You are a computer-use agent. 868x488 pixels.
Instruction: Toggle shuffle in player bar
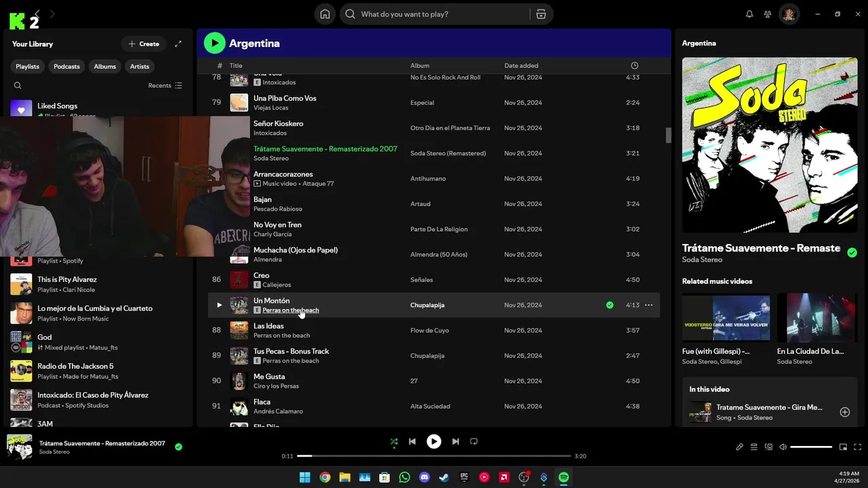pos(394,442)
